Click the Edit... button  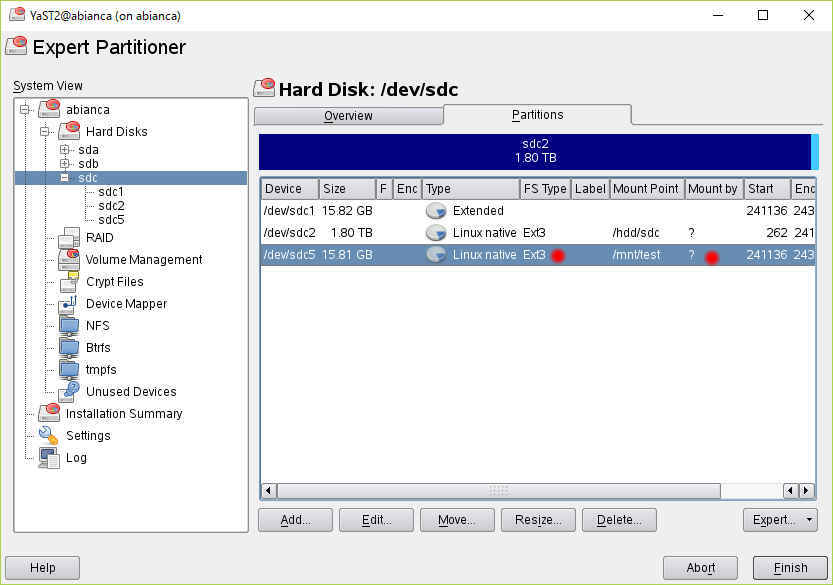point(376,520)
